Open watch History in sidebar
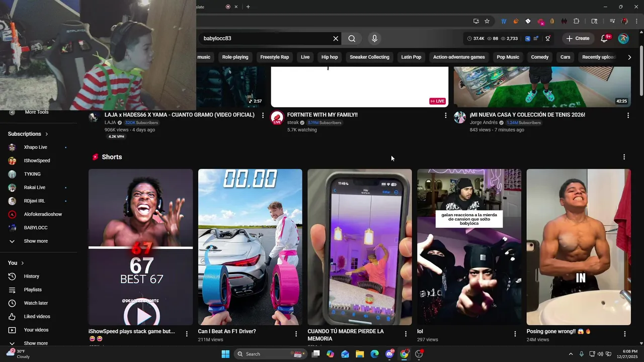Screen dimensions: 644x362 (31, 277)
